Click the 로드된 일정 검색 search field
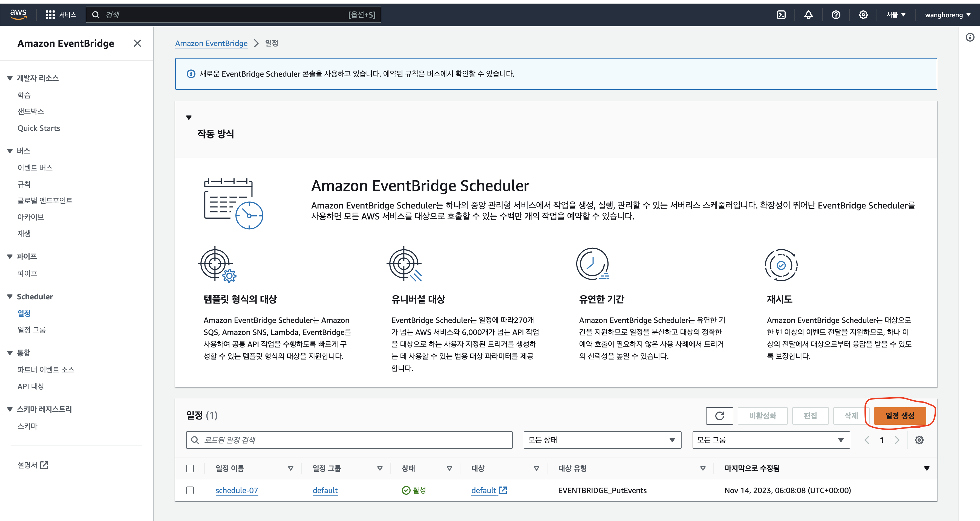The image size is (980, 521). (x=349, y=440)
